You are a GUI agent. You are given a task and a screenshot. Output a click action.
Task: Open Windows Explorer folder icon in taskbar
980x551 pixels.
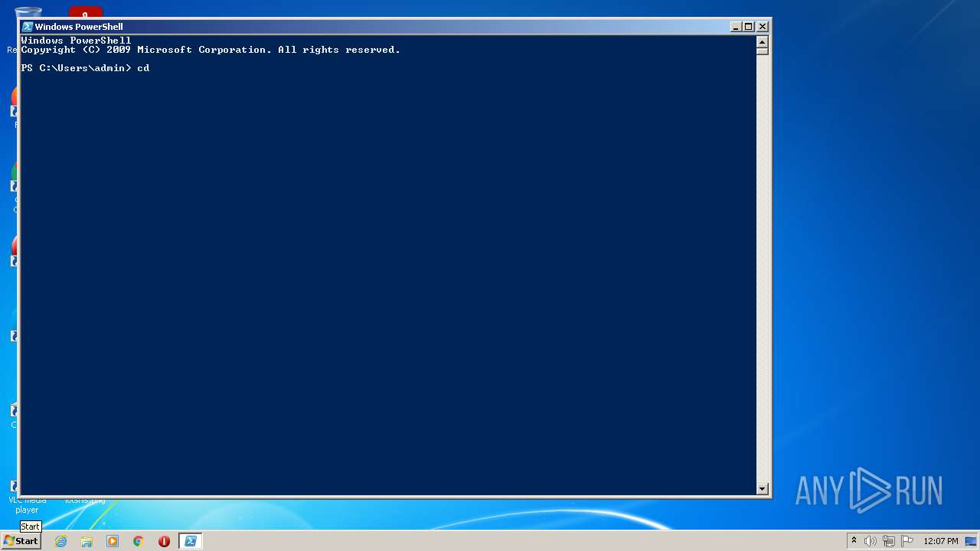point(87,541)
